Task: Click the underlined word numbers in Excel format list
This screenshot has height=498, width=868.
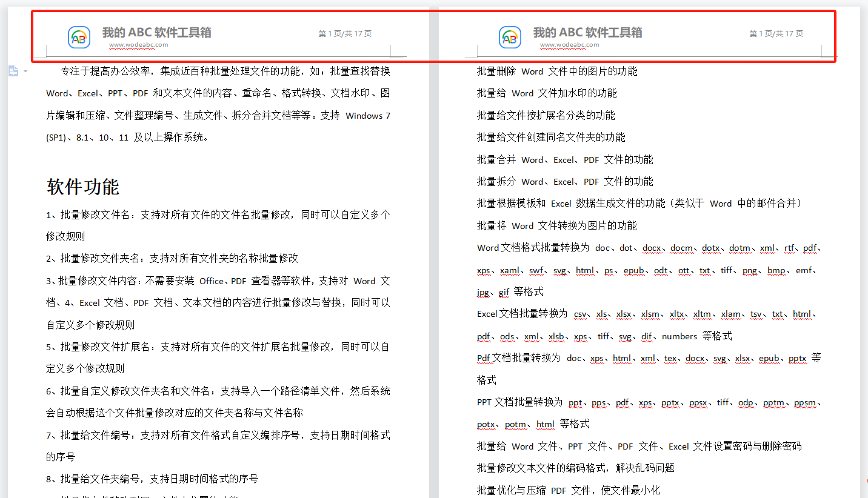Action: (x=678, y=336)
